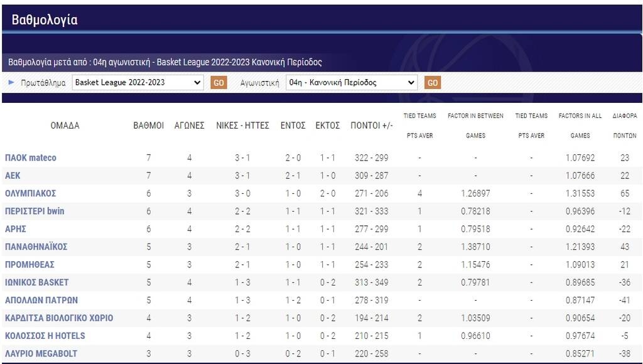The image size is (643, 364).
Task: Click the points cell 210 - 215
Action: coord(372,336)
